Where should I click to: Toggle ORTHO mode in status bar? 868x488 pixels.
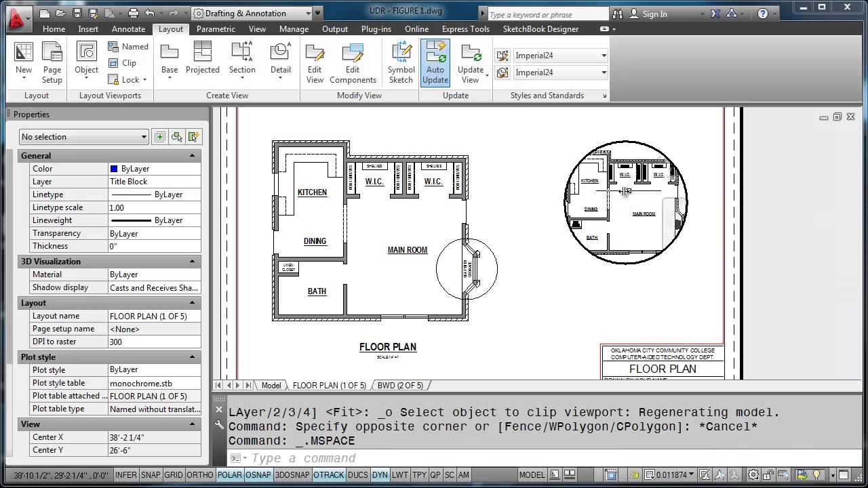click(200, 475)
